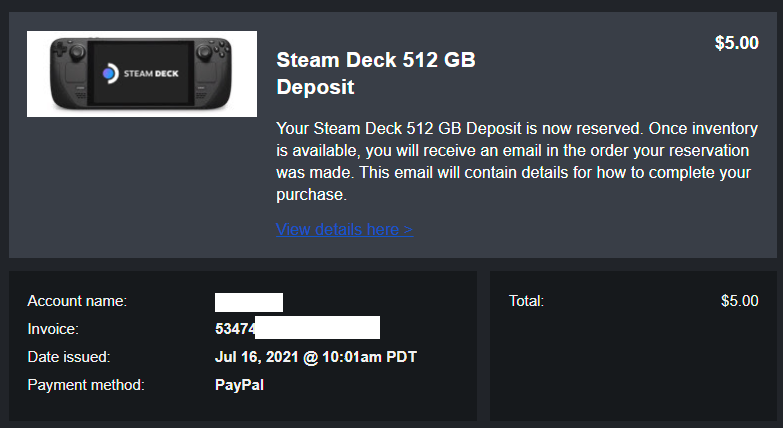This screenshot has width=783, height=428.
Task: Click the Invoice label
Action: pyautogui.click(x=52, y=328)
